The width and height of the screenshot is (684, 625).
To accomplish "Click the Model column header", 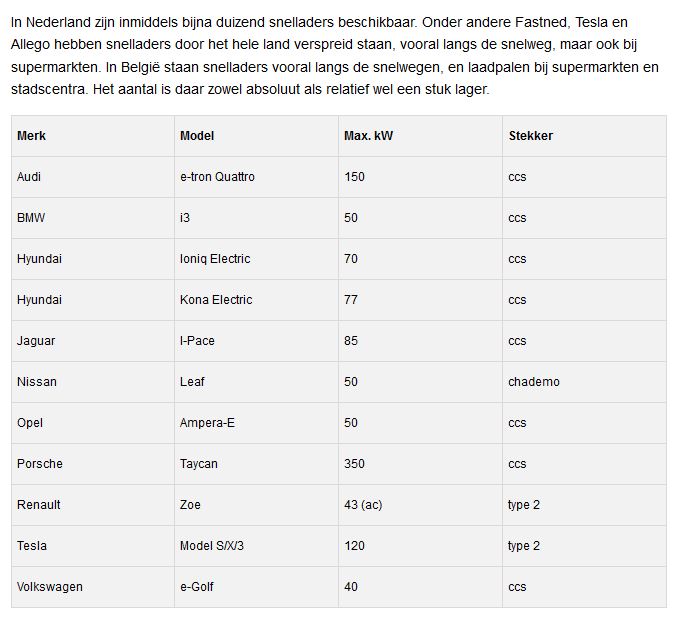I will (197, 136).
